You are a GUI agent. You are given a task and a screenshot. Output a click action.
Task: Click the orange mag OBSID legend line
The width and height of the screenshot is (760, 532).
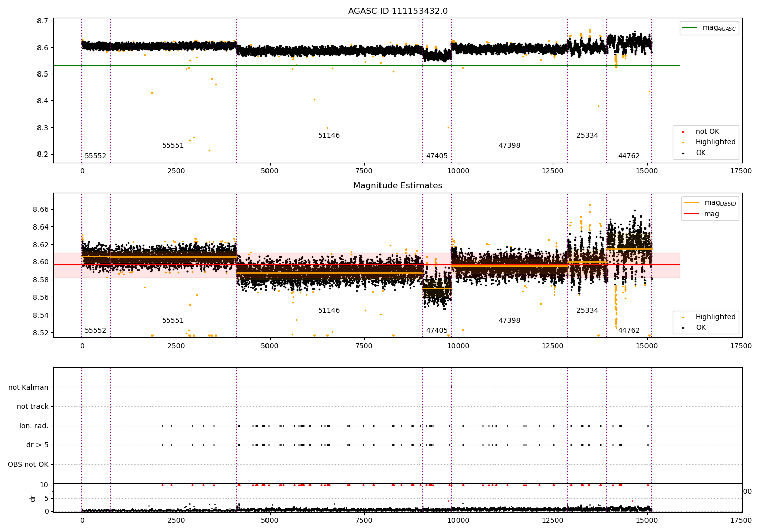692,202
